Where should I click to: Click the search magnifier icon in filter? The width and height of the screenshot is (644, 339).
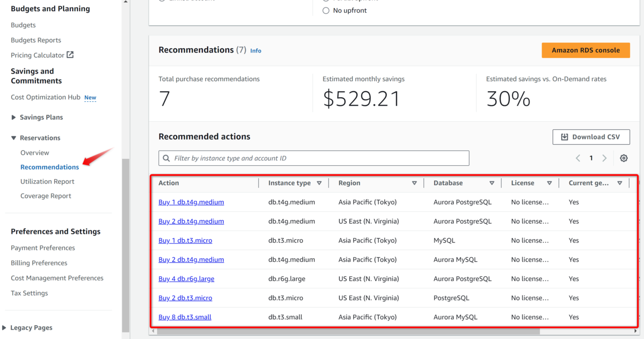click(x=167, y=158)
